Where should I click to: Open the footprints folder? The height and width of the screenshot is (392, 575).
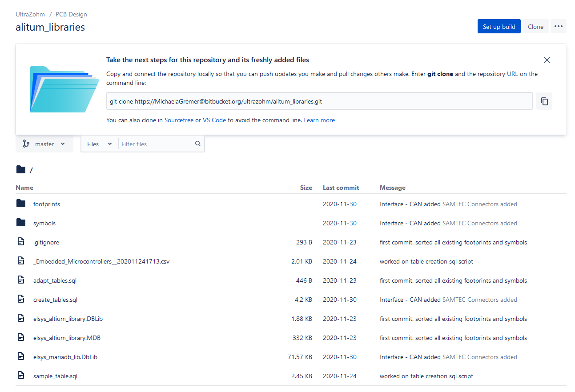point(46,204)
